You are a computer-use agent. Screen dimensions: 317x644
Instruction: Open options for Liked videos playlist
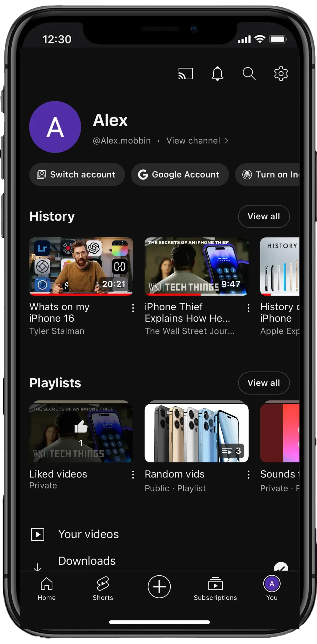point(133,475)
